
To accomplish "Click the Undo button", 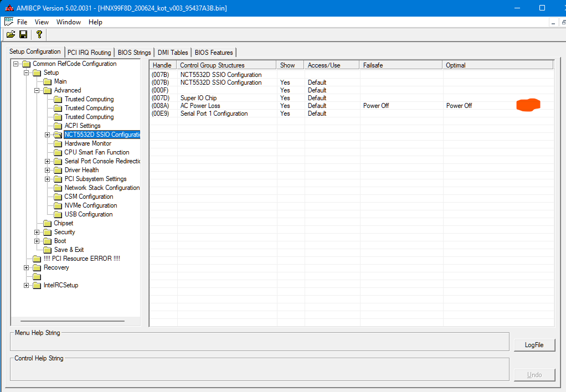I will click(x=534, y=375).
